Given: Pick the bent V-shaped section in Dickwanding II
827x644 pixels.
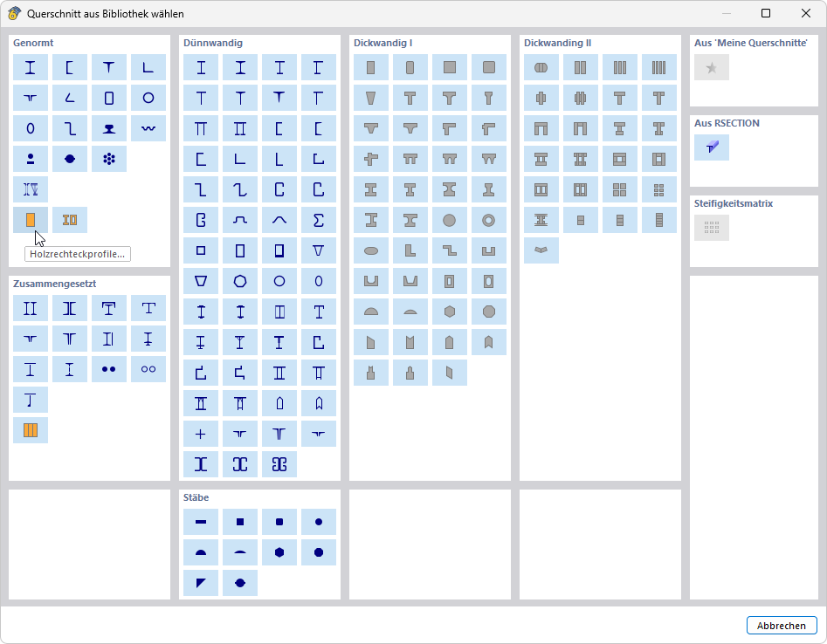Looking at the screenshot, I should coord(541,250).
